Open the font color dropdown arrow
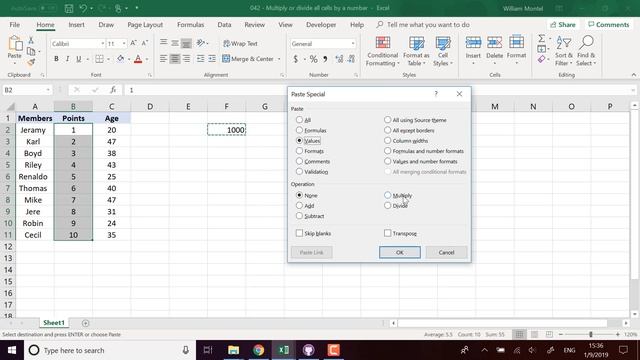 [x=147, y=59]
